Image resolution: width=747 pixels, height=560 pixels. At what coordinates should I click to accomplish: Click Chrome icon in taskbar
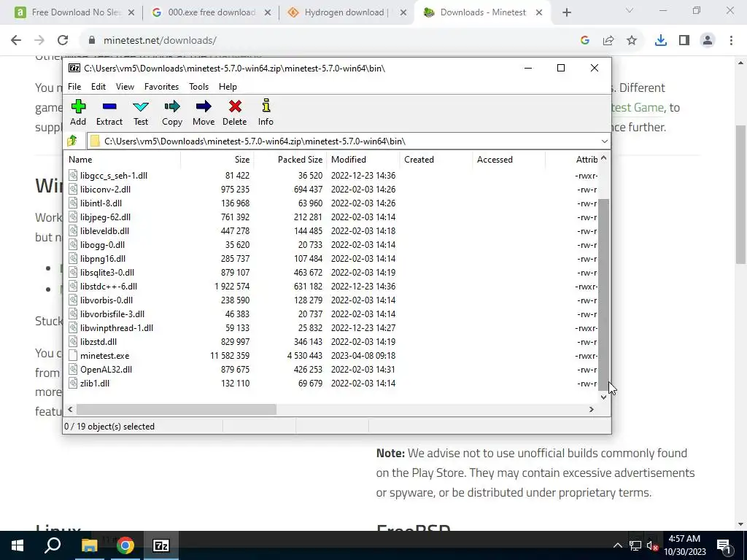125,545
